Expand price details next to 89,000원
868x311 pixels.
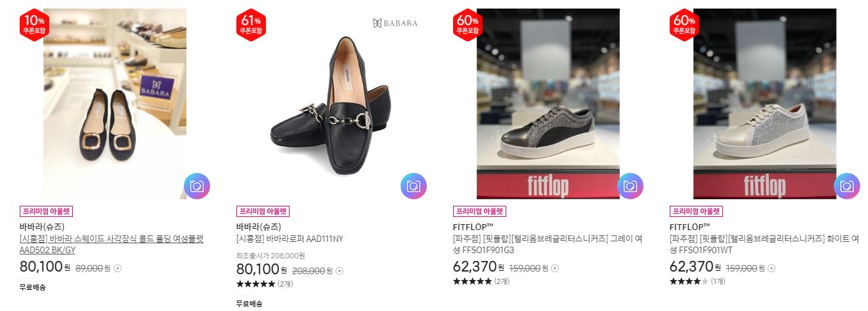click(118, 268)
